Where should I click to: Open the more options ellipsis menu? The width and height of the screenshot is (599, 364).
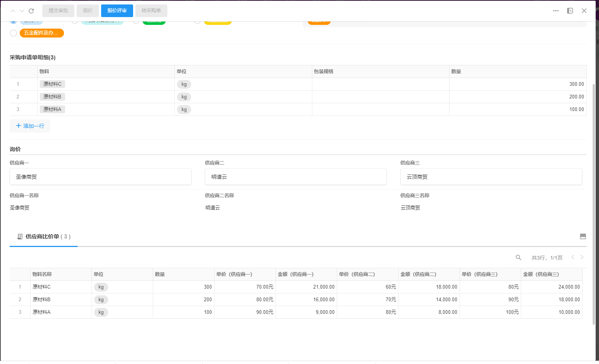tap(555, 11)
